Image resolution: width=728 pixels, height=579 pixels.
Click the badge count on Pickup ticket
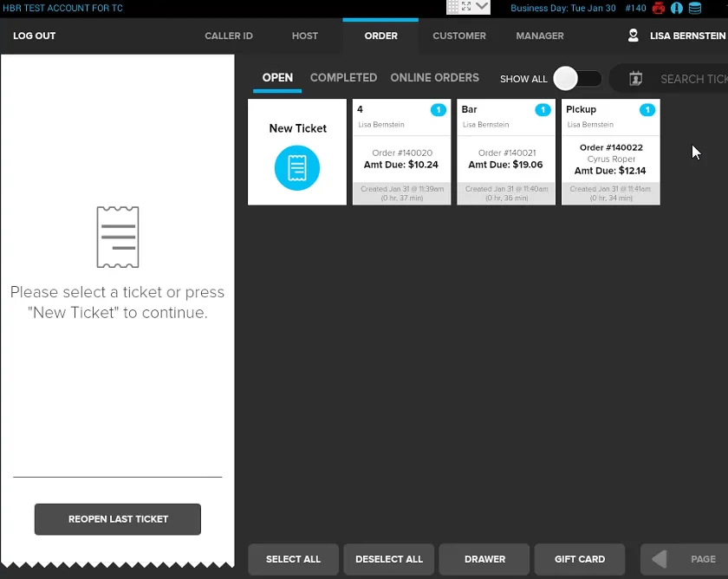tap(647, 110)
